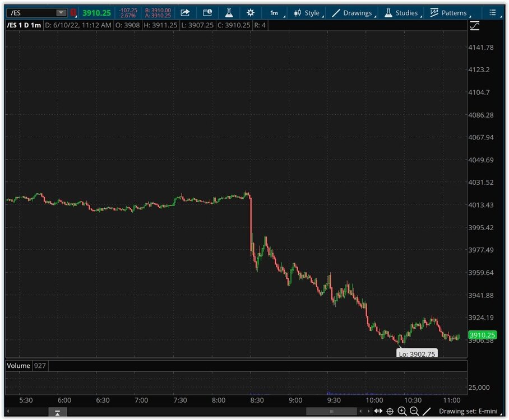
Task: Zoom in with the magnifier plus icon
Action: [402, 412]
